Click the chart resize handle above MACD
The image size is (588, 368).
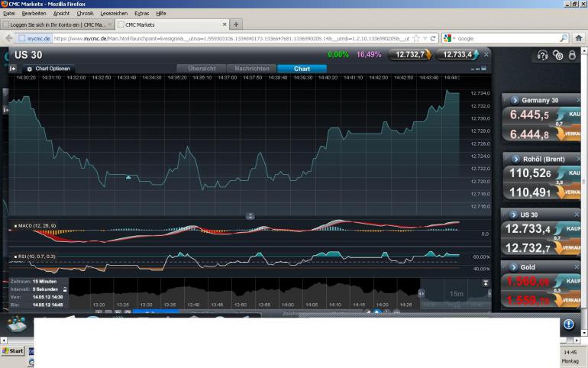(x=250, y=216)
